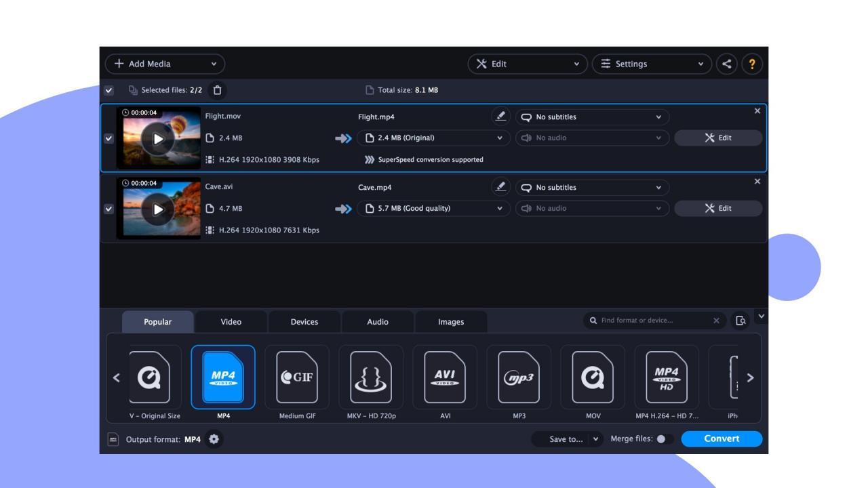
Task: Select the Medium GIF output preset
Action: click(x=298, y=378)
